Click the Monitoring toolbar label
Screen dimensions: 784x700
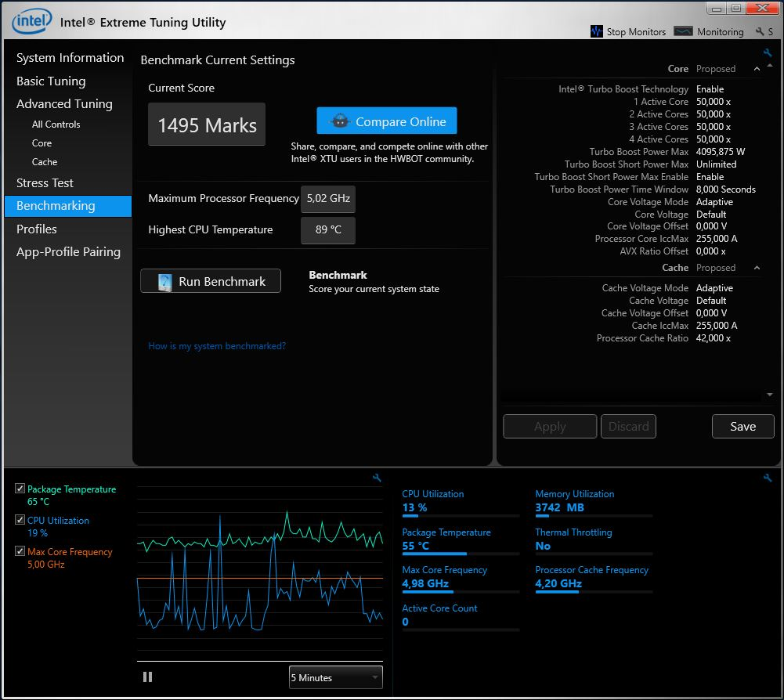pos(721,32)
